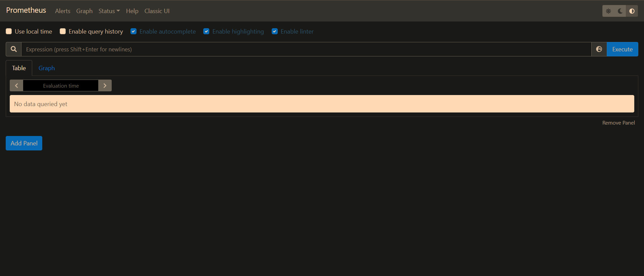
Task: Uncheck Enable autocomplete
Action: coord(133,31)
